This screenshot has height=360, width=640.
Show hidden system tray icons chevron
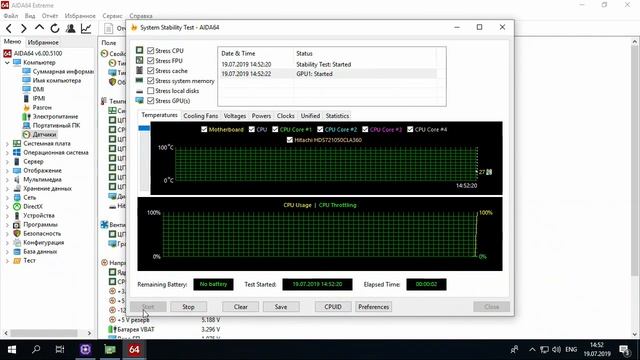point(532,350)
